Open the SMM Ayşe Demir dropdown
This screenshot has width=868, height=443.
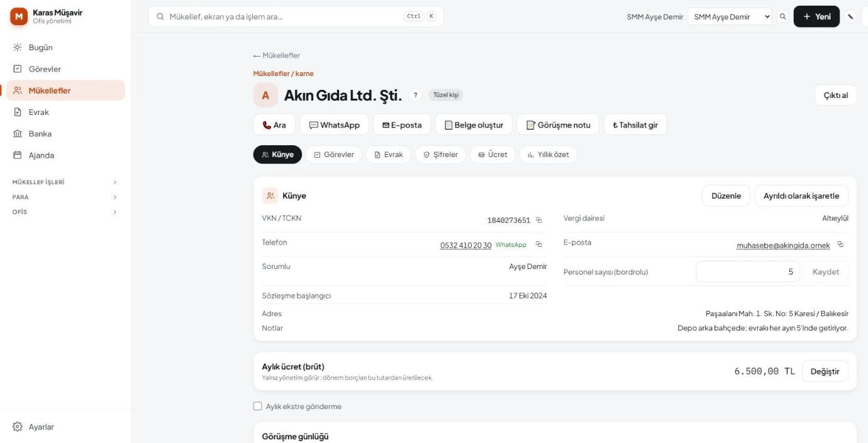[x=730, y=17]
